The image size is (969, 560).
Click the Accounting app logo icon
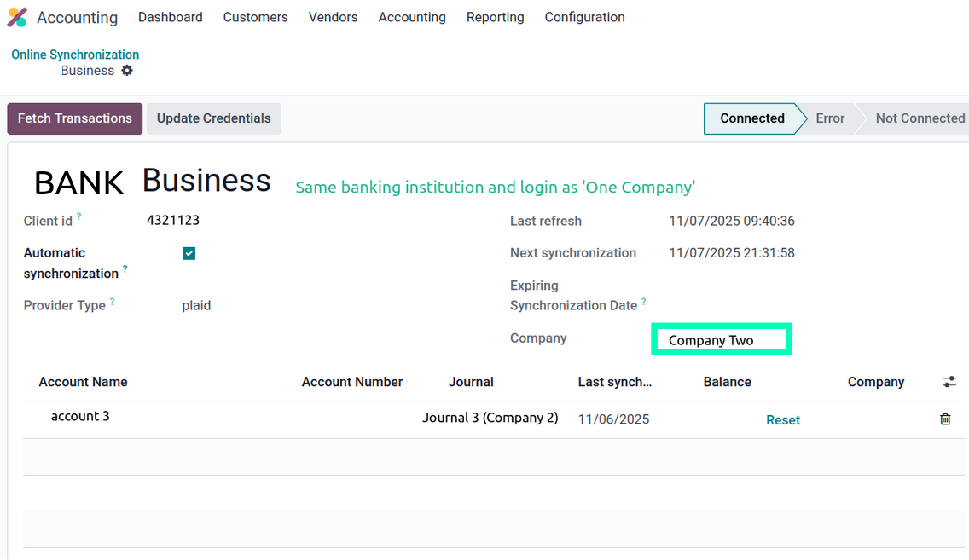17,17
